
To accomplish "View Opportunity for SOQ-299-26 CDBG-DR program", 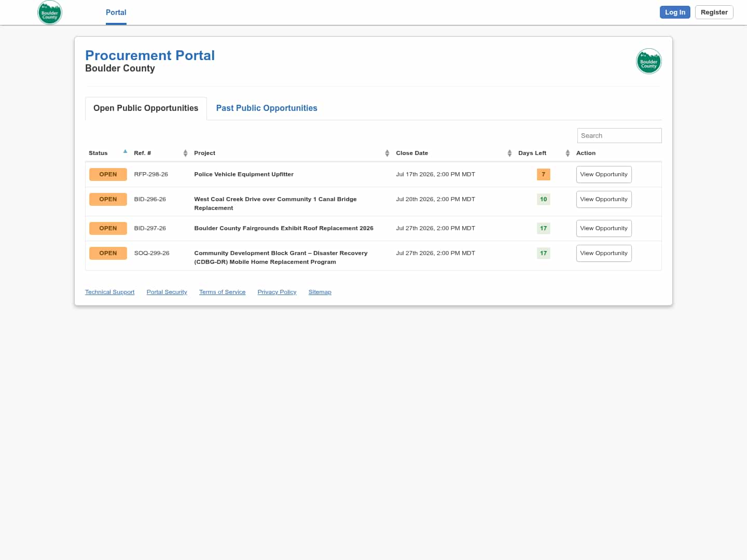I will coord(604,253).
